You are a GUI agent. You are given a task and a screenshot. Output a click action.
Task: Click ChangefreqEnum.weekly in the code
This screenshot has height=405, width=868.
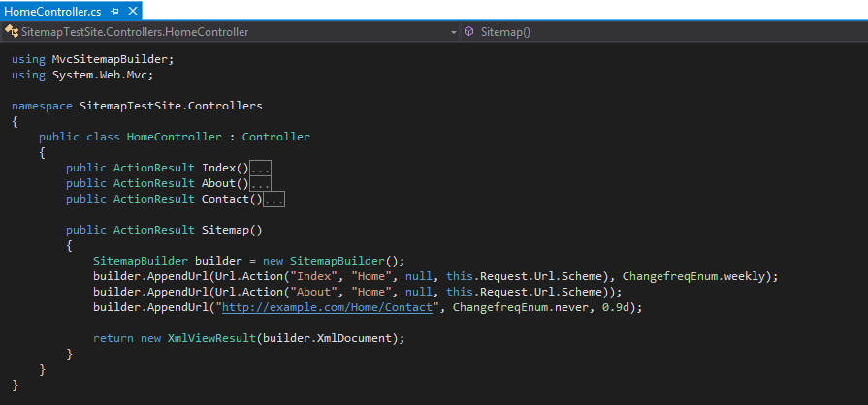tap(699, 276)
